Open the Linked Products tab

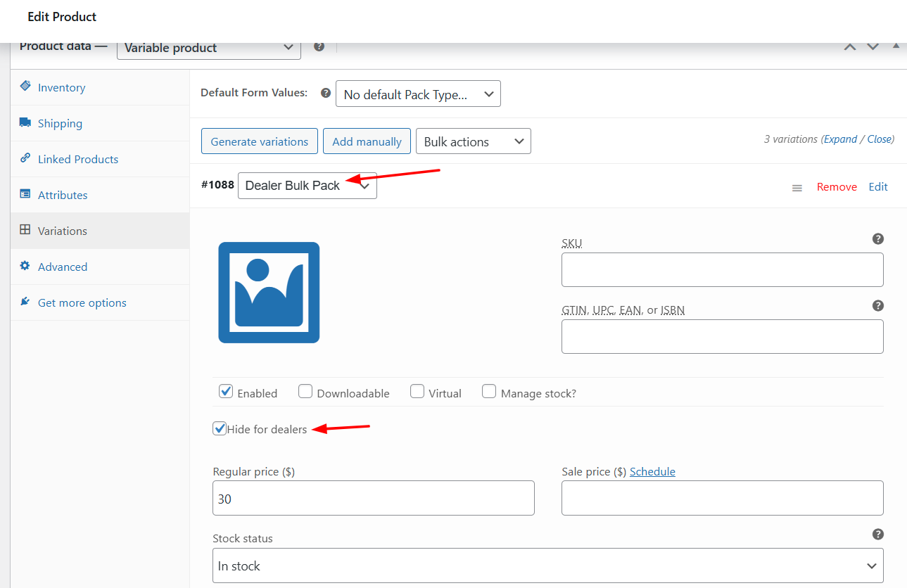(x=100, y=159)
